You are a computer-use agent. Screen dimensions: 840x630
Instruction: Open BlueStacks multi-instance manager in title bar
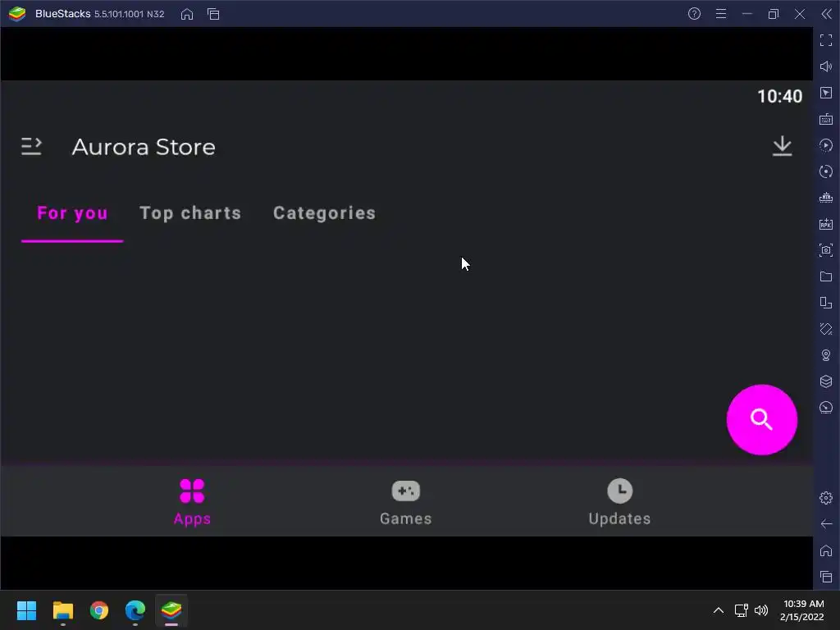click(x=213, y=14)
